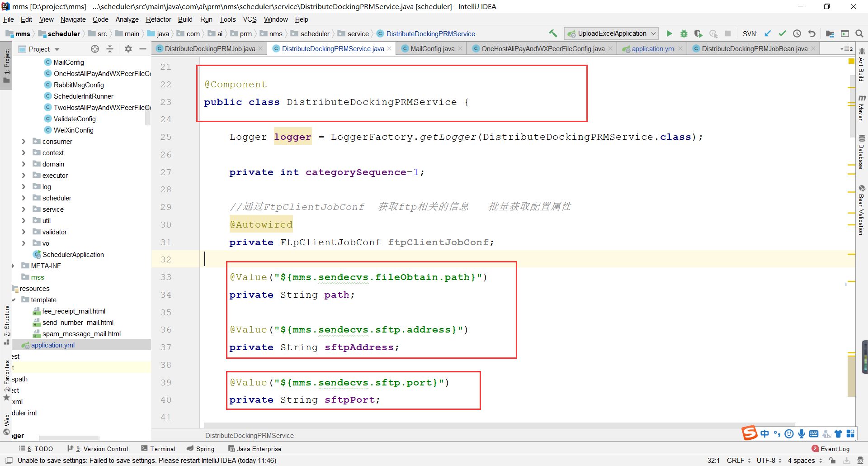
Task: Open the CRLF line separator selector
Action: [x=739, y=461]
